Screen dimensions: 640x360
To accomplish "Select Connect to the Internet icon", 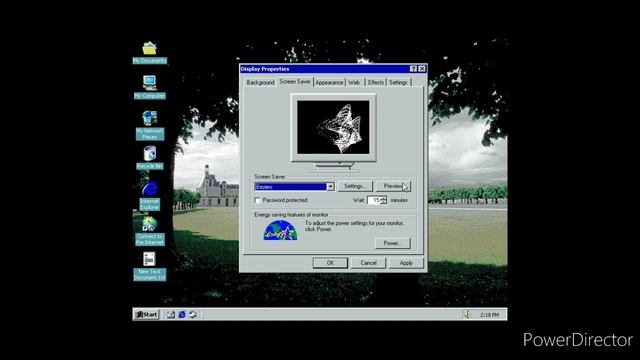I will pyautogui.click(x=150, y=231).
